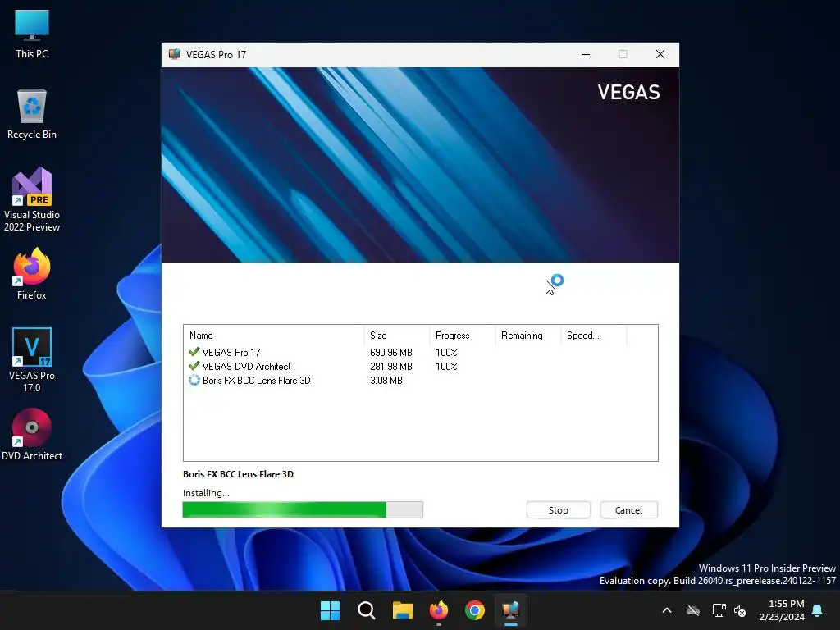This screenshot has width=840, height=630.
Task: Click the spinner icon beside Boris FX BCC Lens Flare 3D
Action: pos(194,381)
